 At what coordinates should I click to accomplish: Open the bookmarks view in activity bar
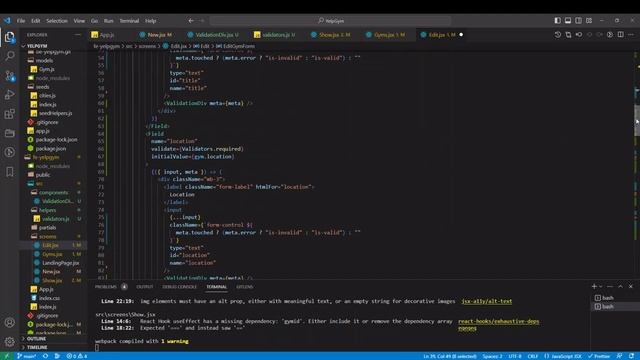click(x=9, y=172)
